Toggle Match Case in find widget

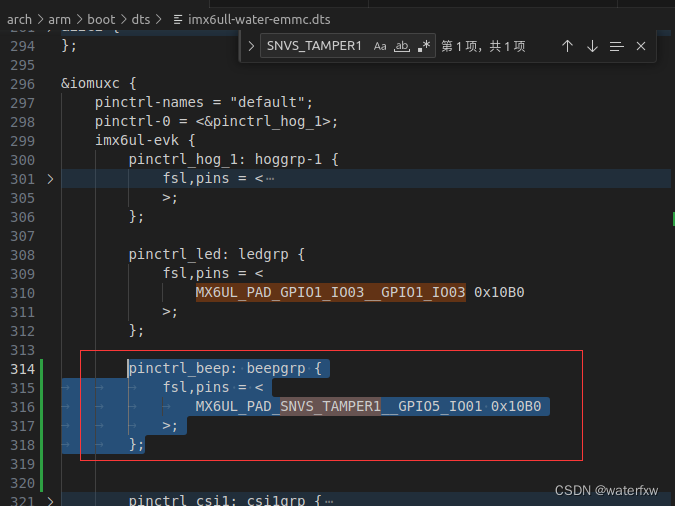[x=380, y=46]
